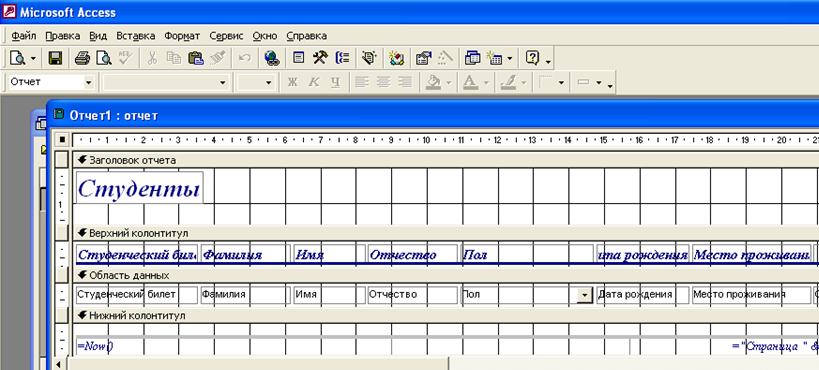819x370 pixels.
Task: Click the Paste clipboard icon
Action: click(x=195, y=57)
